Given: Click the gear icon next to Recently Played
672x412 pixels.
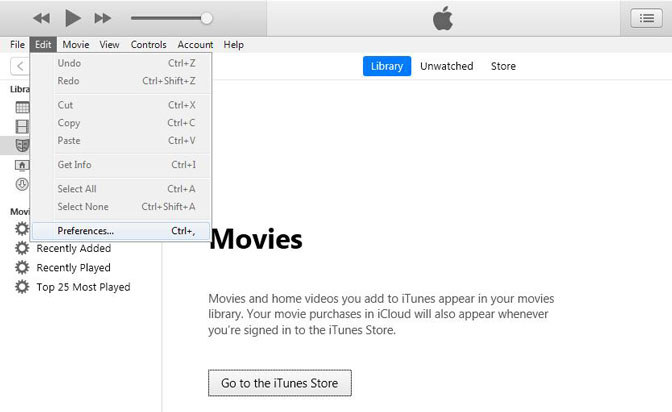Looking at the screenshot, I should (x=22, y=268).
